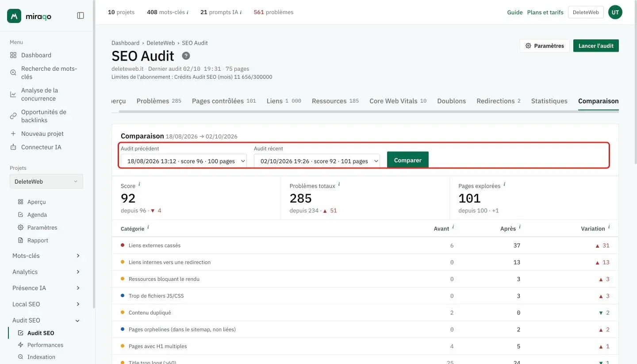Expand the Présence IA sidebar section
This screenshot has height=364, width=637.
pos(46,288)
